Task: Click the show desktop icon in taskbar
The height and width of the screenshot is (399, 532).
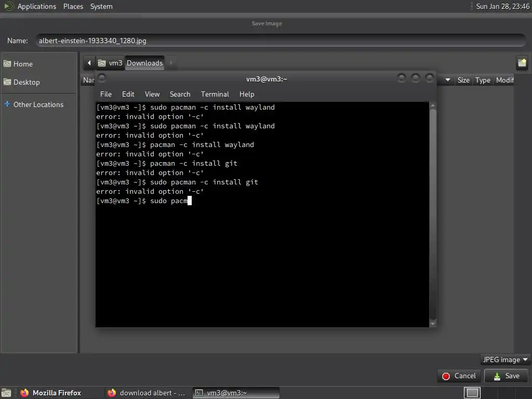Action: click(6, 393)
